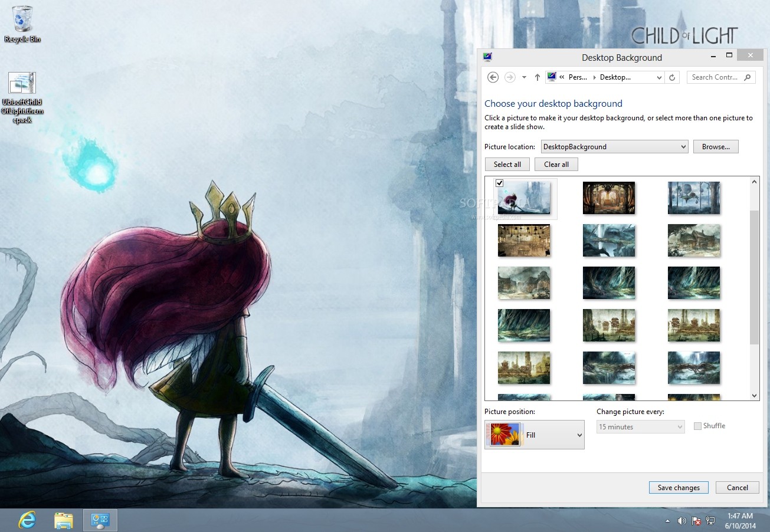The width and height of the screenshot is (770, 532).
Task: Select the middle dark forest wallpaper, third row
Action: pos(609,283)
